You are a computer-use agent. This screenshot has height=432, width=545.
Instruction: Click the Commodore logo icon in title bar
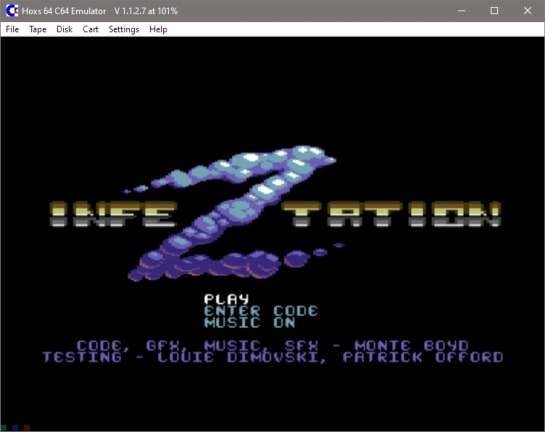pos(11,10)
